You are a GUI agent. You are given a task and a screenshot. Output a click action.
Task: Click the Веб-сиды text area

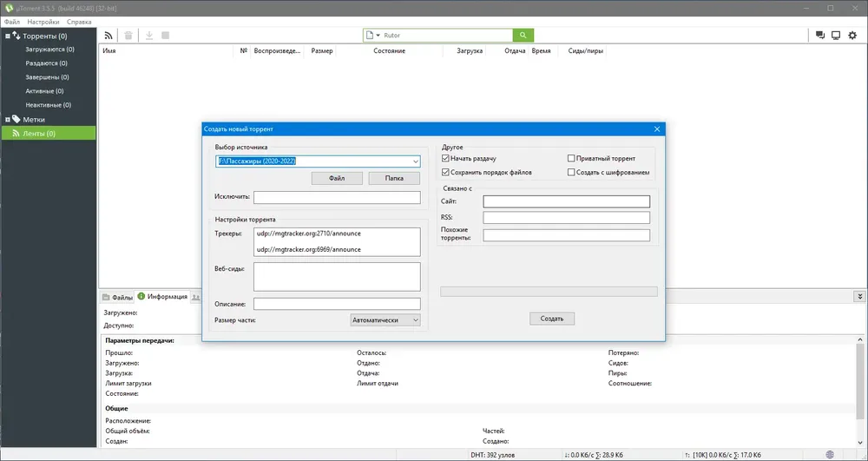pos(337,277)
